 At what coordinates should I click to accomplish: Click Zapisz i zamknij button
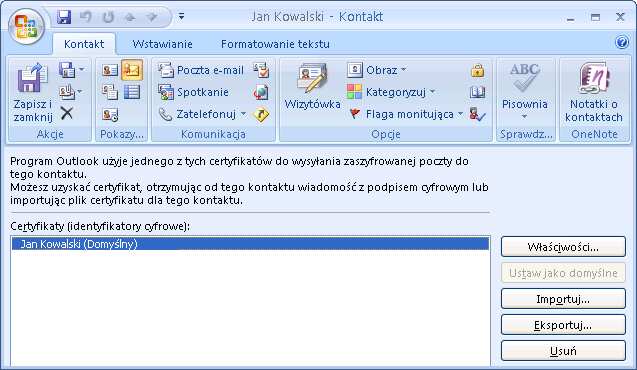[32, 94]
